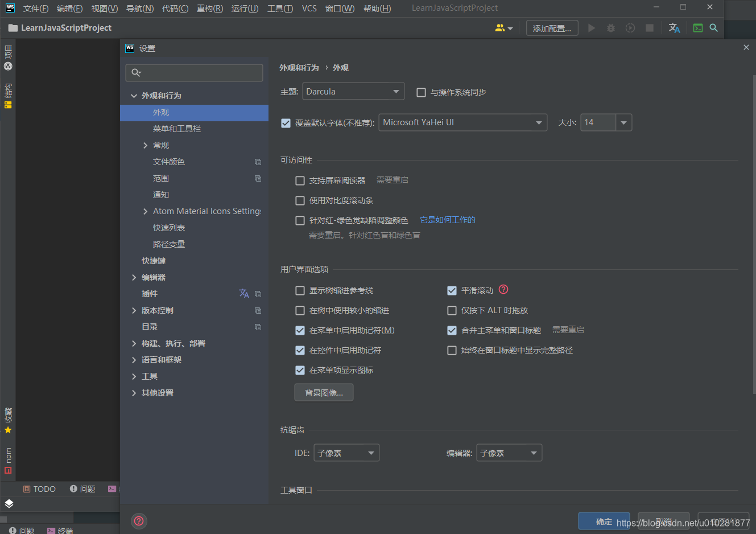Click the Stop square icon
Screen dimensions: 756x534
(650, 28)
